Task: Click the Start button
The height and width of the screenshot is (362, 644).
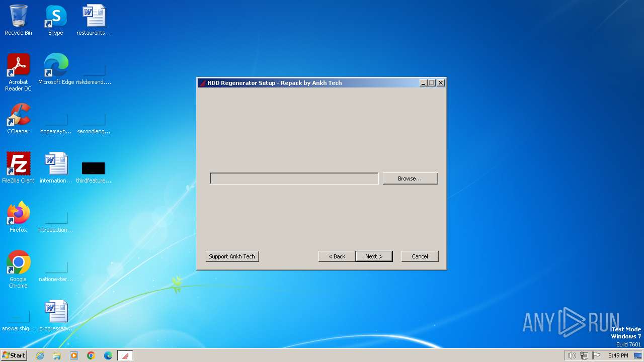Action: coord(14,355)
